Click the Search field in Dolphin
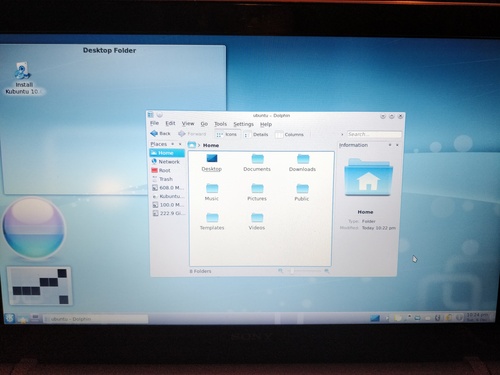500x375 pixels. pyautogui.click(x=374, y=134)
